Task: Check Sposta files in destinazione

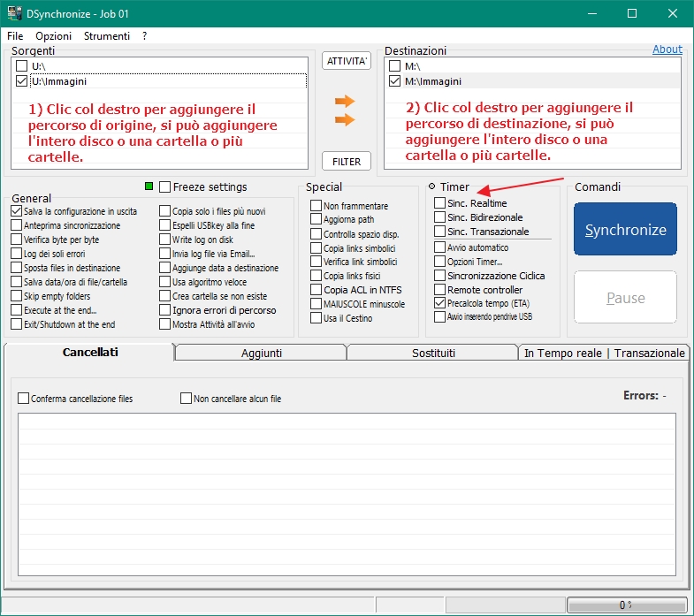Action: 17,268
